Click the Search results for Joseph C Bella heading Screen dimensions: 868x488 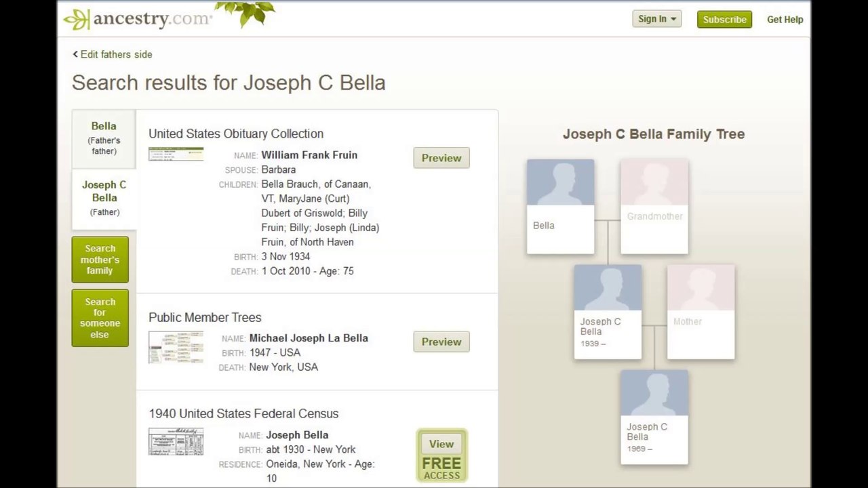(229, 83)
